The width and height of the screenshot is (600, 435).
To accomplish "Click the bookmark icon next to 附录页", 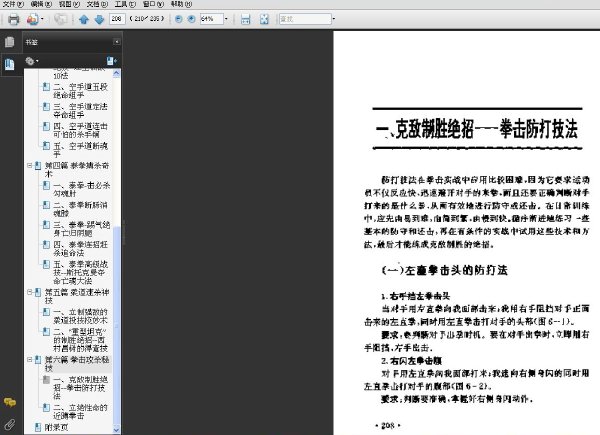I will (38, 427).
